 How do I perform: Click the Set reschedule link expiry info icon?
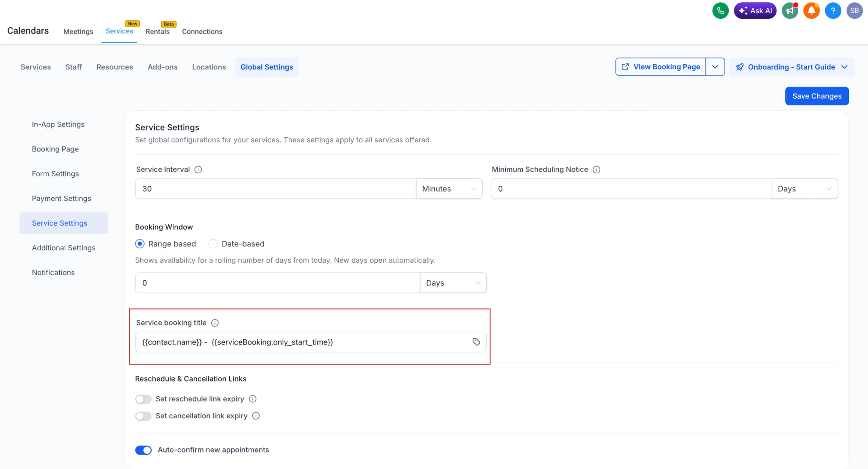point(253,399)
